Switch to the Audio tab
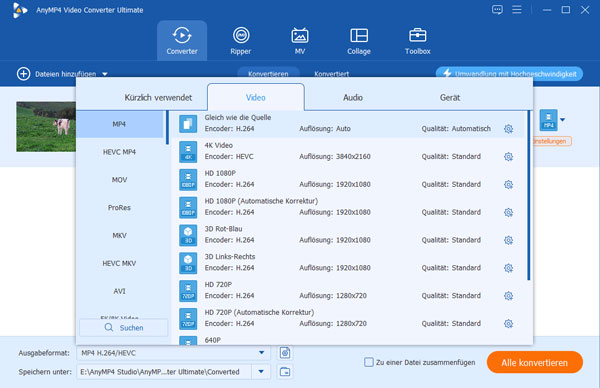 [353, 98]
